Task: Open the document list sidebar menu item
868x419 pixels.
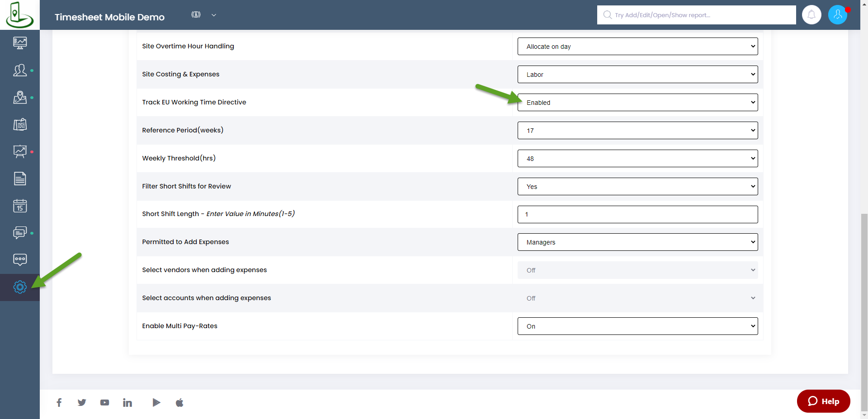Action: [x=20, y=179]
